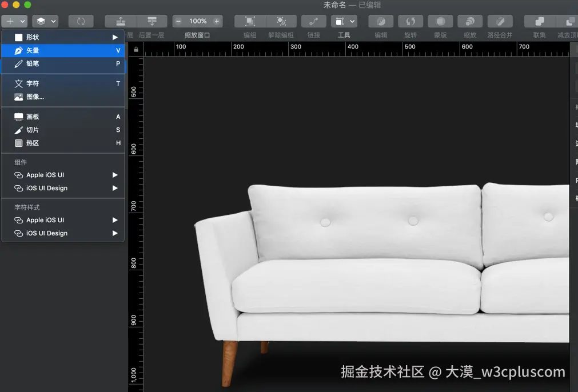Open the 形状 shapes submenu
The width and height of the screenshot is (578, 392).
(x=63, y=37)
